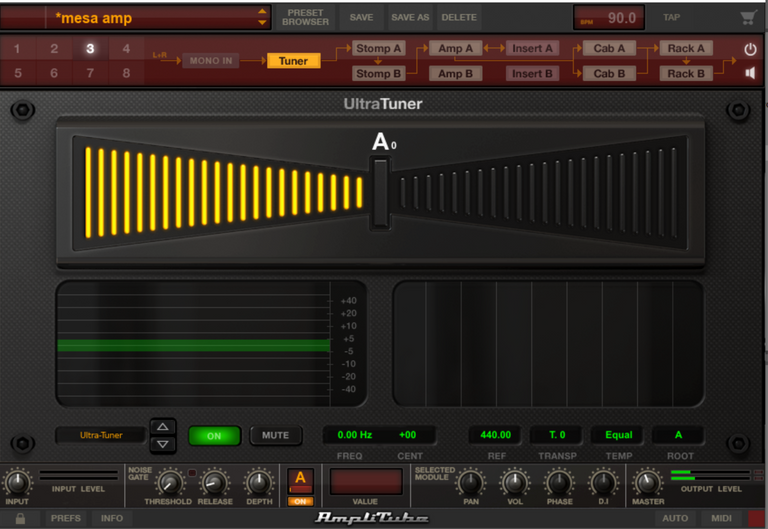Select the Amp A module
This screenshot has height=529, width=768.
456,48
